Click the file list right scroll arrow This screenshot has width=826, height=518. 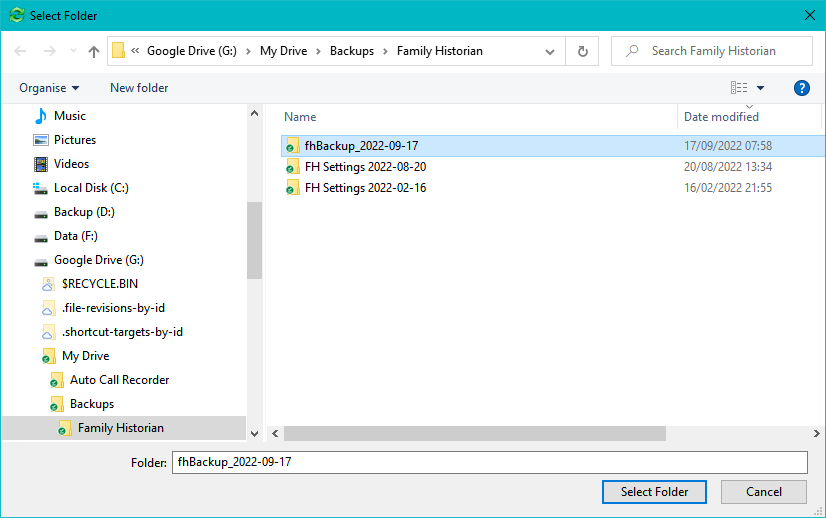[816, 434]
